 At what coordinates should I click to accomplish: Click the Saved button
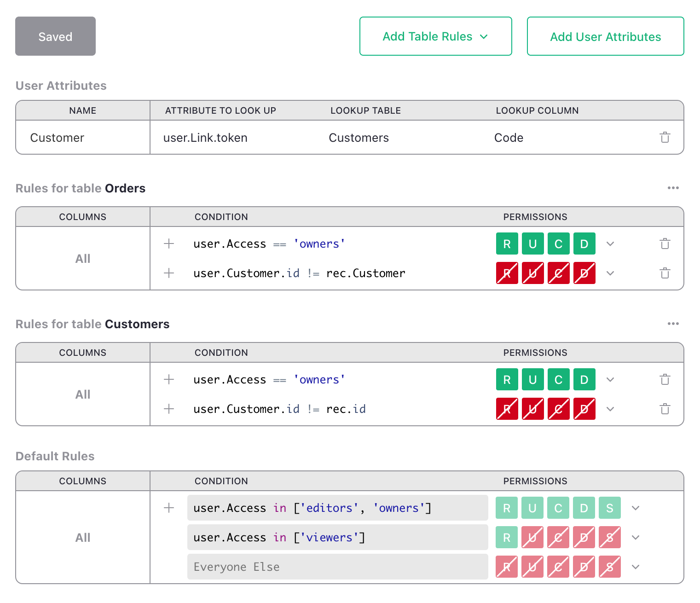55,36
